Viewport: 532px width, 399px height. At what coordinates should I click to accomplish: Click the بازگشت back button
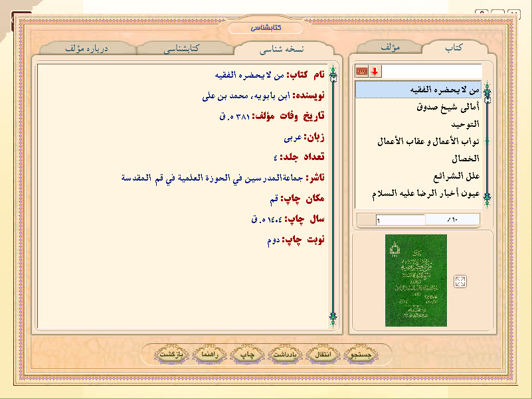[x=171, y=355]
